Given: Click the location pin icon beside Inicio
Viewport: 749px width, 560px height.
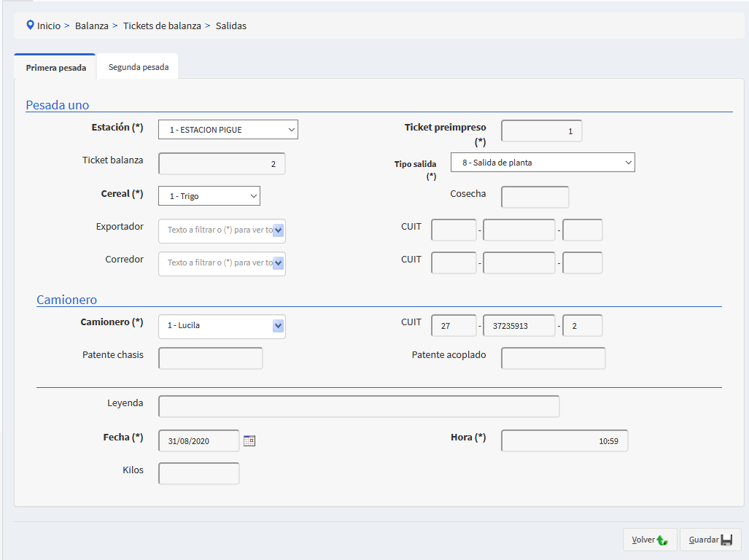Looking at the screenshot, I should 30,26.
